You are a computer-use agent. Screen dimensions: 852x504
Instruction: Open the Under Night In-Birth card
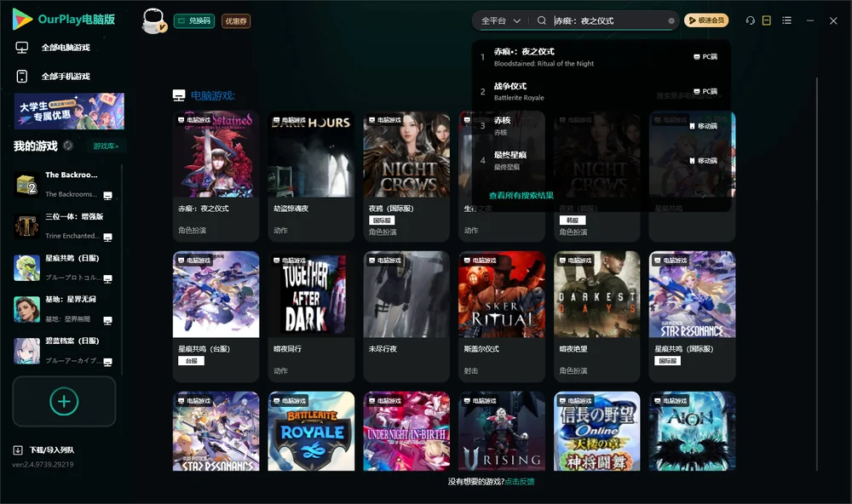(x=406, y=432)
